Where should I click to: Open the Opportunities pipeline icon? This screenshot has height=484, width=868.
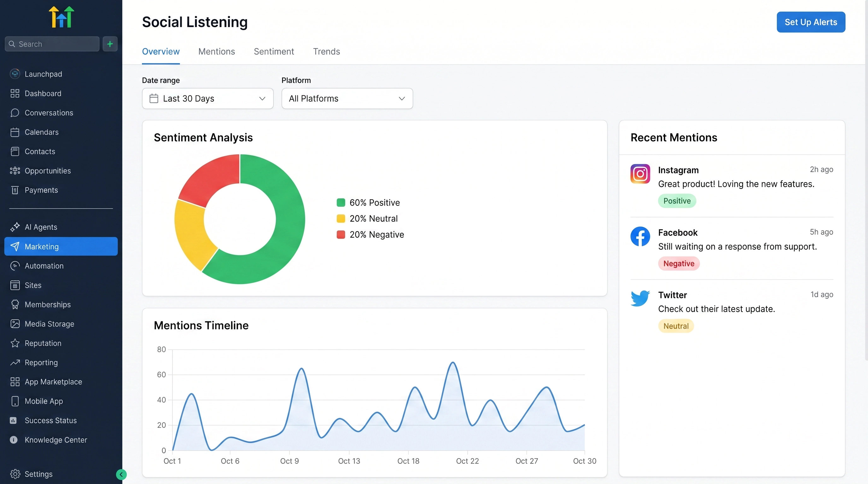(15, 171)
